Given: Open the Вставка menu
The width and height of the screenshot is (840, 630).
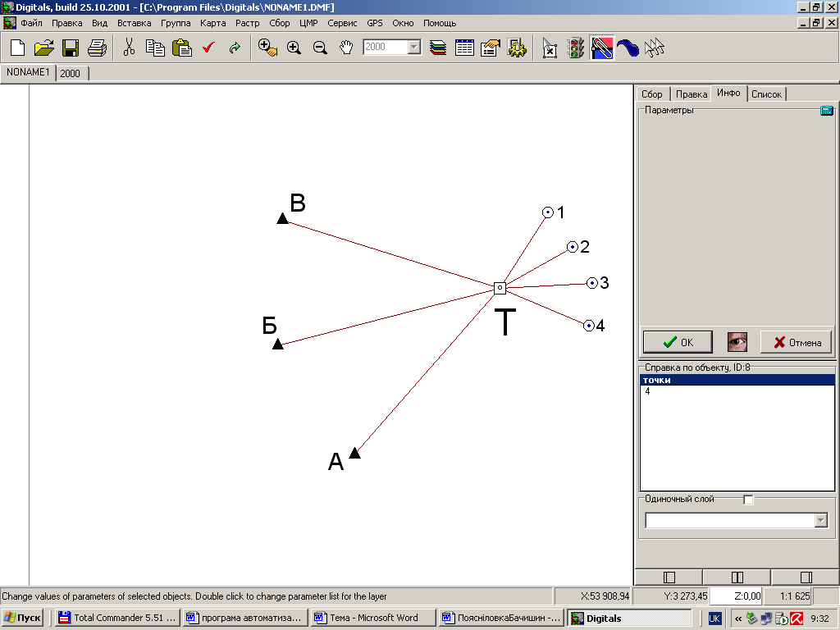Looking at the screenshot, I should pos(135,23).
